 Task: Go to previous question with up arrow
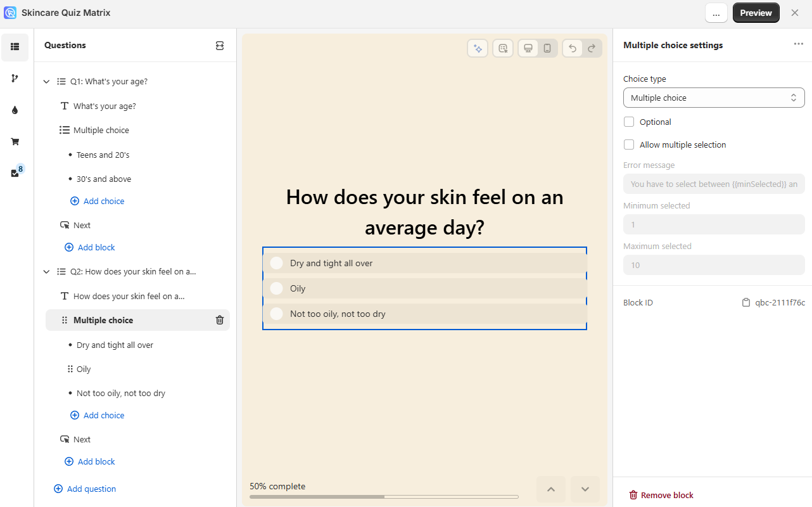pyautogui.click(x=551, y=489)
